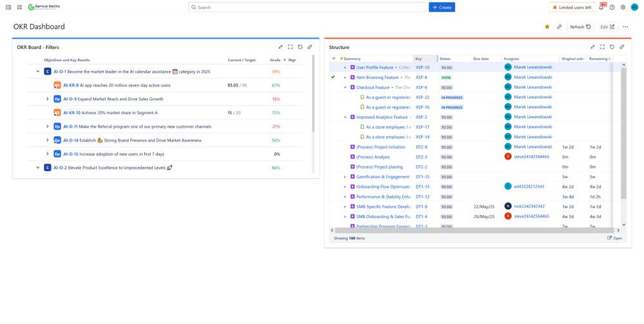Image resolution: width=644 pixels, height=324 pixels.
Task: Expand the User Profile Feature row
Action: 345,67
